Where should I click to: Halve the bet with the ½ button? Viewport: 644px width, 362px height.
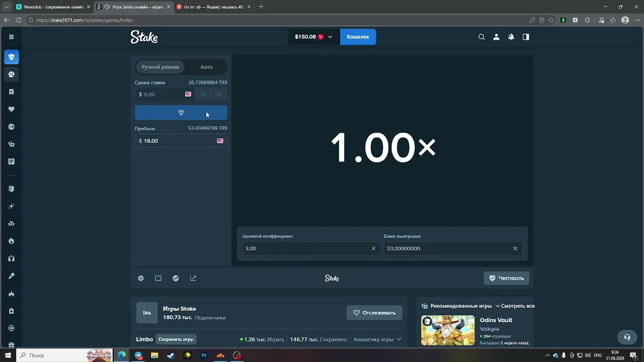coord(203,94)
